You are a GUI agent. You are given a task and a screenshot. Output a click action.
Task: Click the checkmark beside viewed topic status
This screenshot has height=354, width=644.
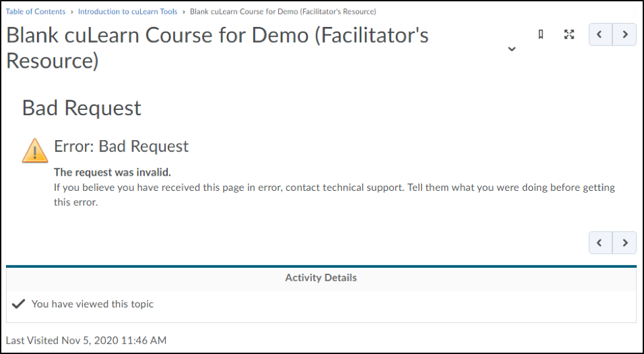pos(18,304)
